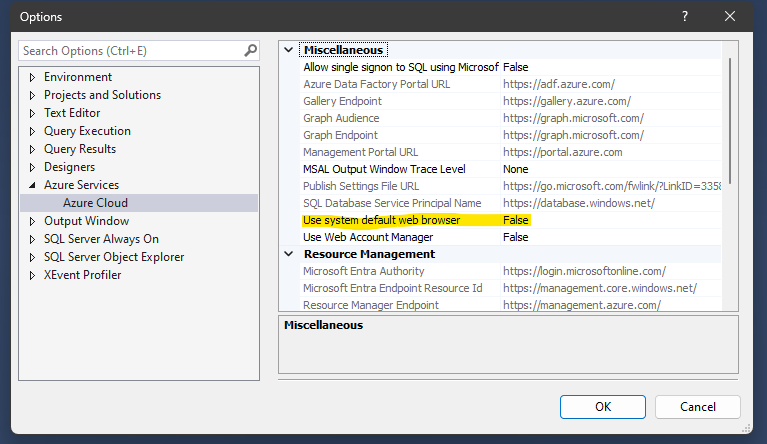This screenshot has height=444, width=767.
Task: Click the property grid vertical scrollbar thumb
Action: point(730,121)
